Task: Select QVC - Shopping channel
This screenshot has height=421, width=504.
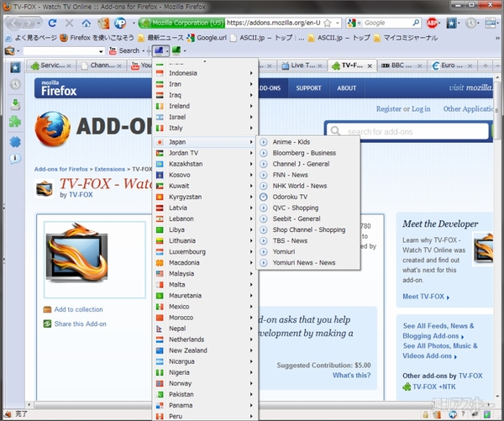Action: 308,208
